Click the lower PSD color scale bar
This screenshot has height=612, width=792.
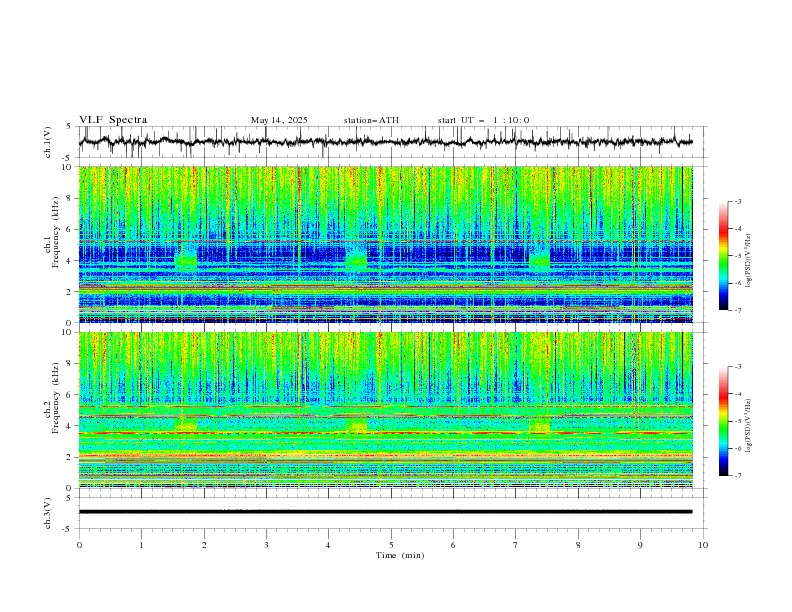click(x=723, y=421)
